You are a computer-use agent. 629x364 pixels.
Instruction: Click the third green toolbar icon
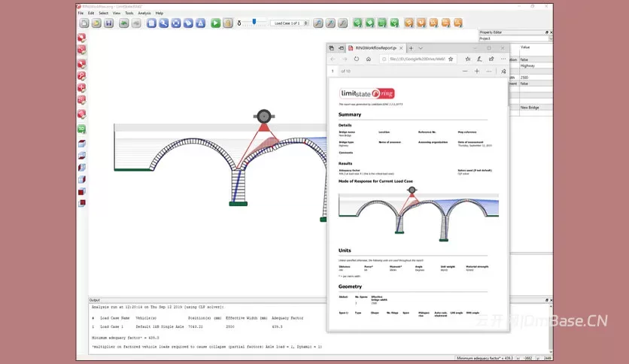[382, 23]
